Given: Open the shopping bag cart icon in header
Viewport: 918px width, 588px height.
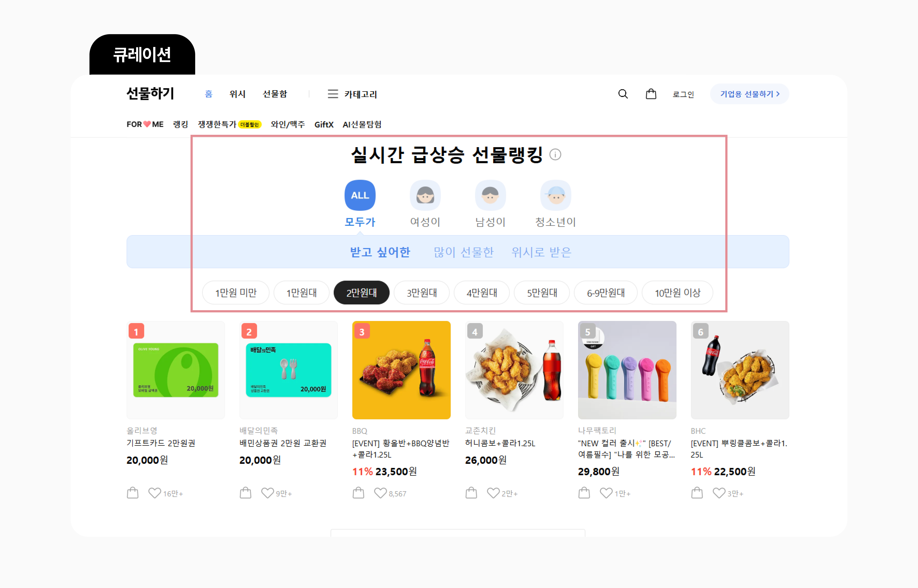Looking at the screenshot, I should click(x=651, y=94).
